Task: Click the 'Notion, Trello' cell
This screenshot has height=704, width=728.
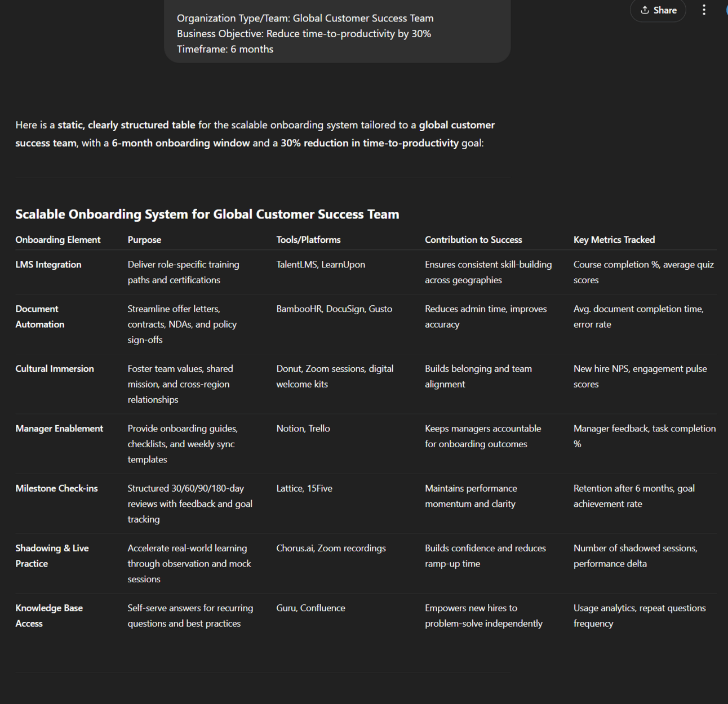Action: [x=303, y=429]
